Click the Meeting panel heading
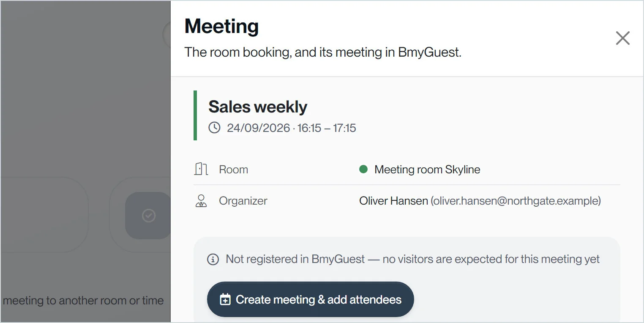The image size is (644, 323). pyautogui.click(x=221, y=26)
